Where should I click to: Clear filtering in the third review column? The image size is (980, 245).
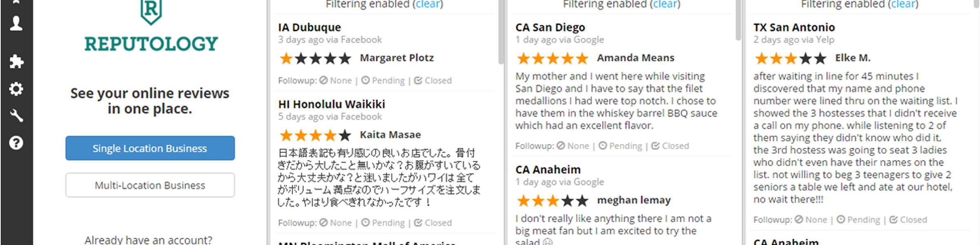(x=903, y=4)
